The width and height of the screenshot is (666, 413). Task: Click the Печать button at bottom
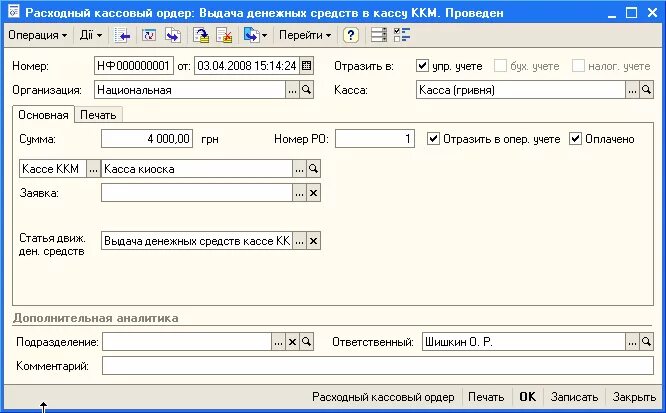[486, 397]
